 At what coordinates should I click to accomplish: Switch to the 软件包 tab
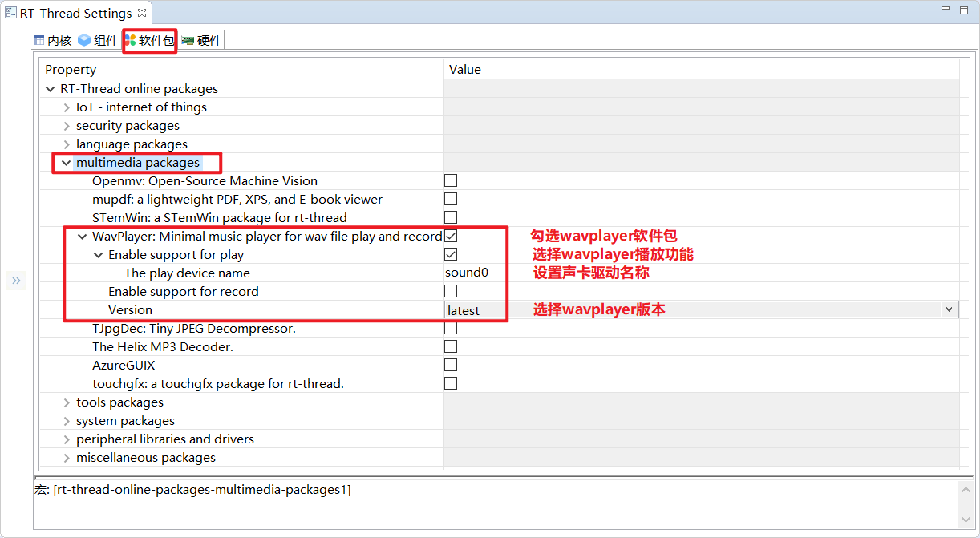(x=149, y=40)
